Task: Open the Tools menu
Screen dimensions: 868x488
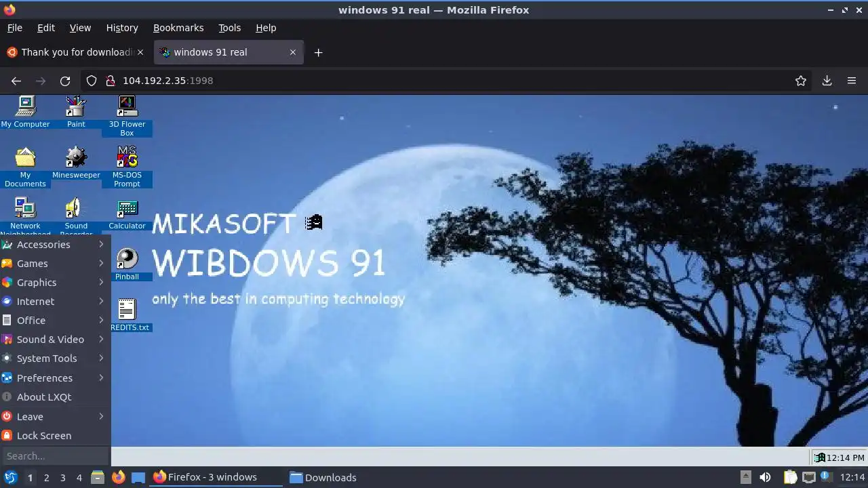Action: (x=229, y=28)
